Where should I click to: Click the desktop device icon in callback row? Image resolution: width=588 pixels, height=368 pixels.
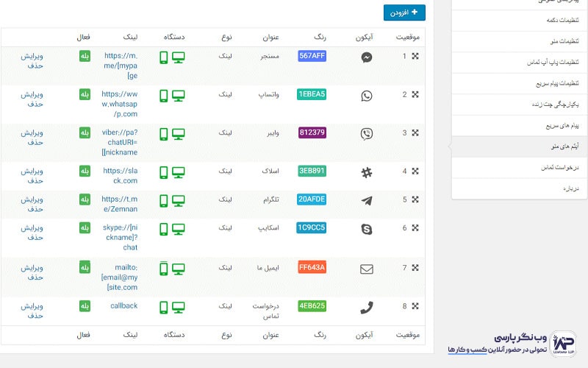pyautogui.click(x=178, y=307)
